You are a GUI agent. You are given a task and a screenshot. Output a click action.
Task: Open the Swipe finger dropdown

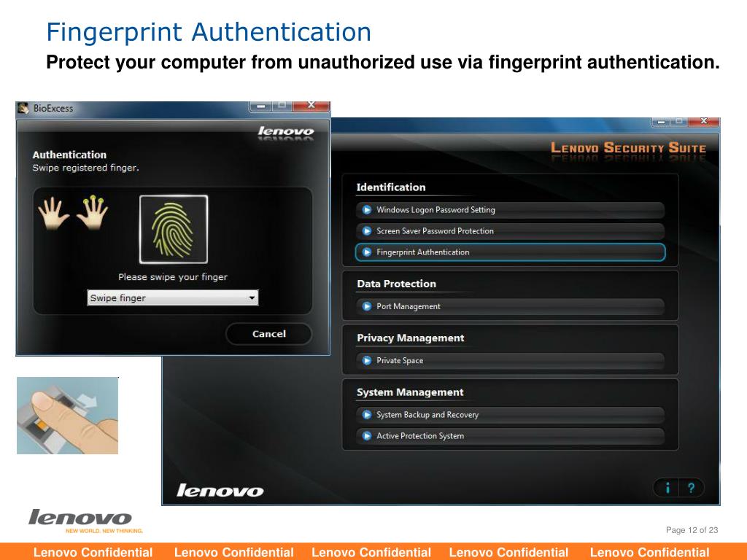172,297
